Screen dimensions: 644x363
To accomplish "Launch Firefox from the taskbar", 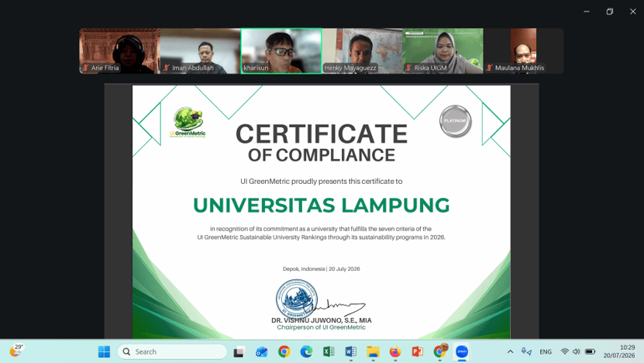I will pos(395,351).
